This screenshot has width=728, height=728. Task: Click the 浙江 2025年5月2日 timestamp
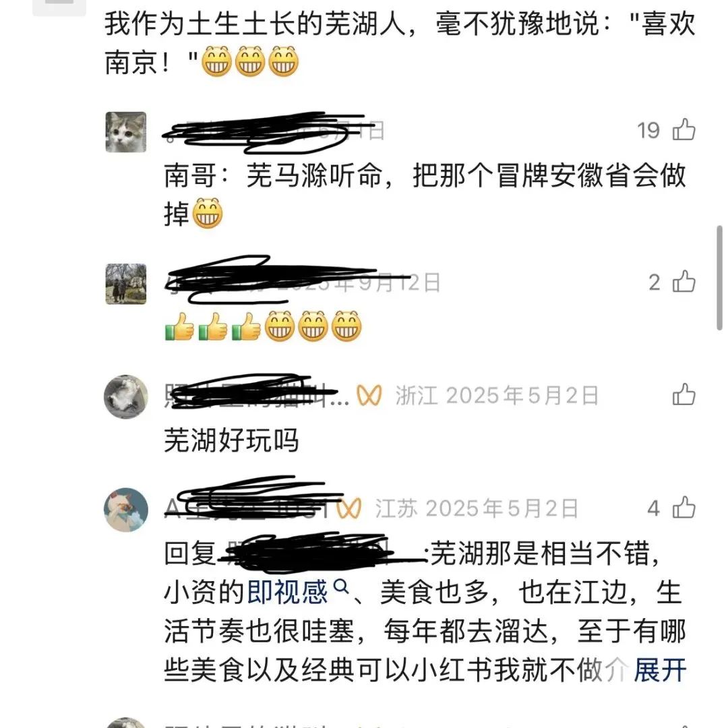click(497, 396)
